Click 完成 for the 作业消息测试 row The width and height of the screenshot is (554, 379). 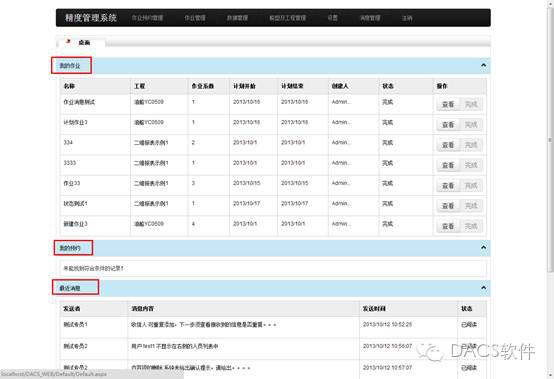tap(471, 104)
